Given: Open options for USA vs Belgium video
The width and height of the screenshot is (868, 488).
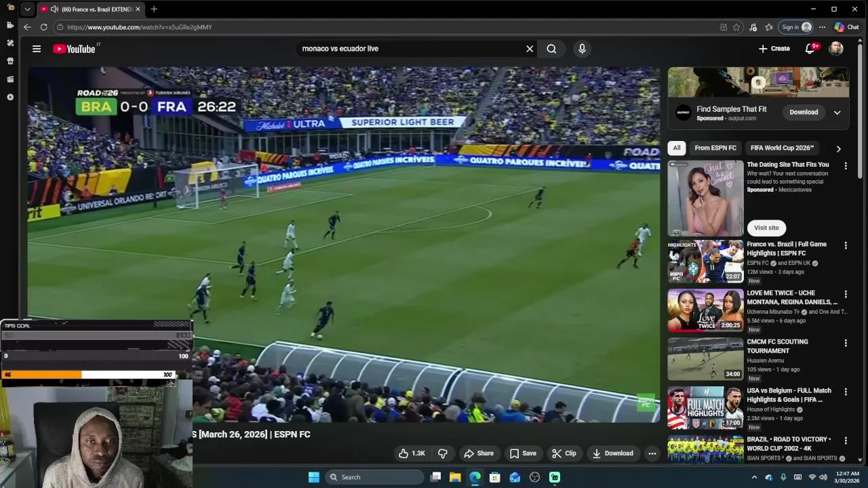Looking at the screenshot, I should pos(846,392).
